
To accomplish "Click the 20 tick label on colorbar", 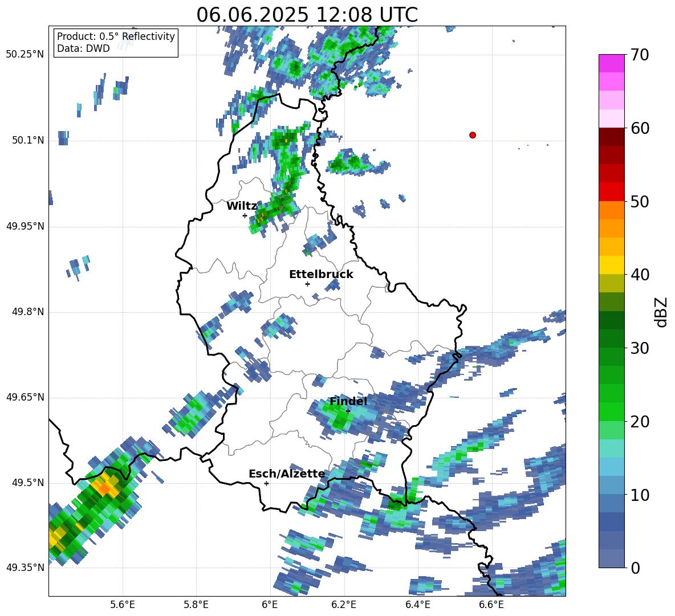I will (x=640, y=422).
